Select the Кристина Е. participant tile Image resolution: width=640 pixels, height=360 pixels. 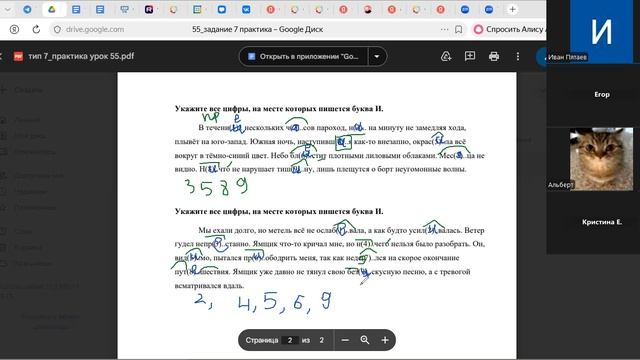pos(601,222)
